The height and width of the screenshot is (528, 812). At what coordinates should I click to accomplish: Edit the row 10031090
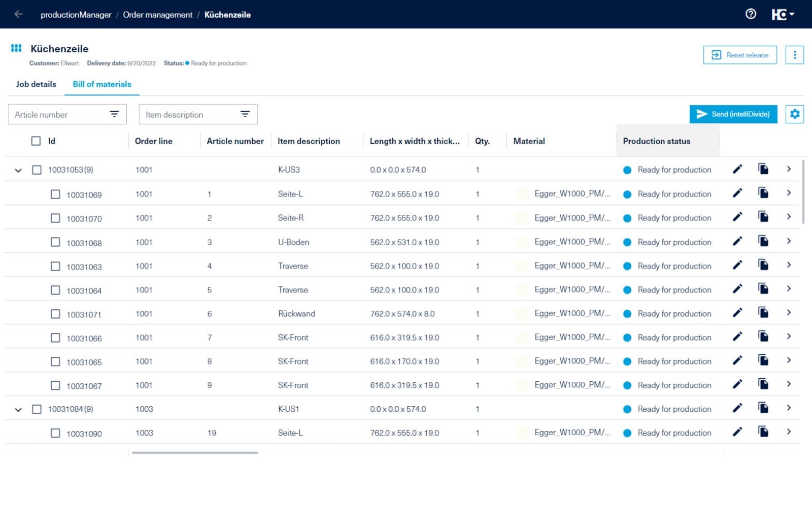(x=737, y=432)
